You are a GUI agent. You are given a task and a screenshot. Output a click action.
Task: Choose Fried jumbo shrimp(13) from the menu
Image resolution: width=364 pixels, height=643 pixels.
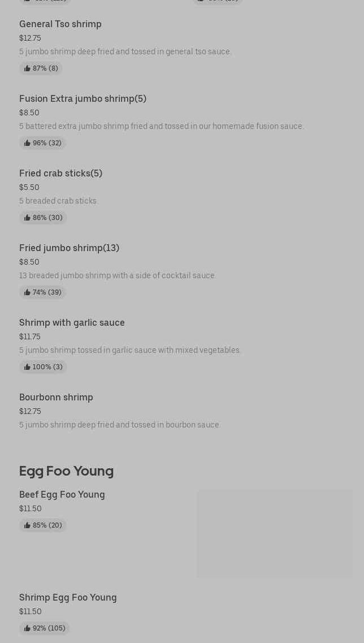(69, 248)
